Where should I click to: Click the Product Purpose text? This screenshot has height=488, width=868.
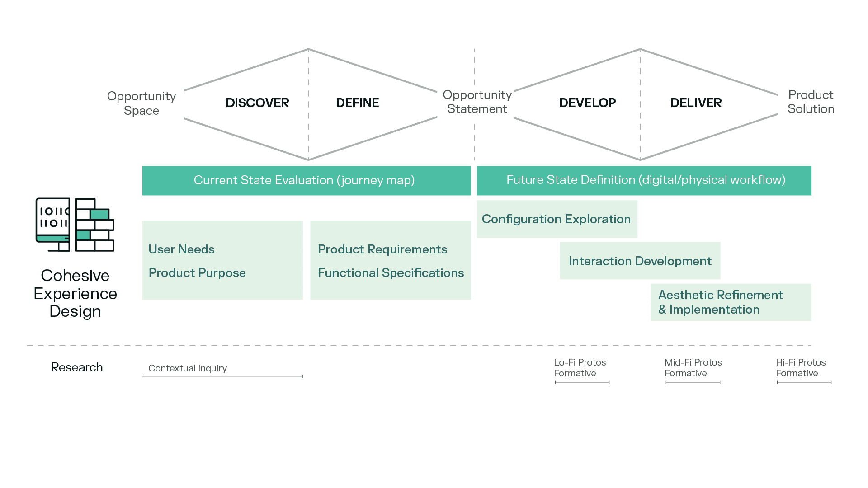[197, 273]
